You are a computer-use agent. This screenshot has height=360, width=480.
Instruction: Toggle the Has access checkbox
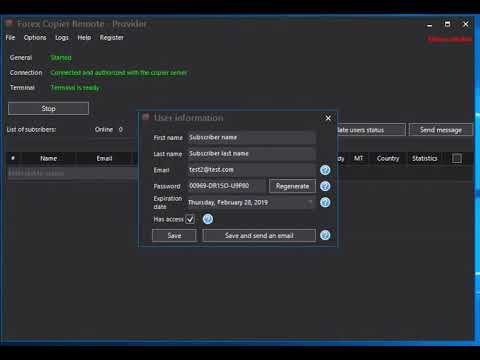[x=190, y=219]
